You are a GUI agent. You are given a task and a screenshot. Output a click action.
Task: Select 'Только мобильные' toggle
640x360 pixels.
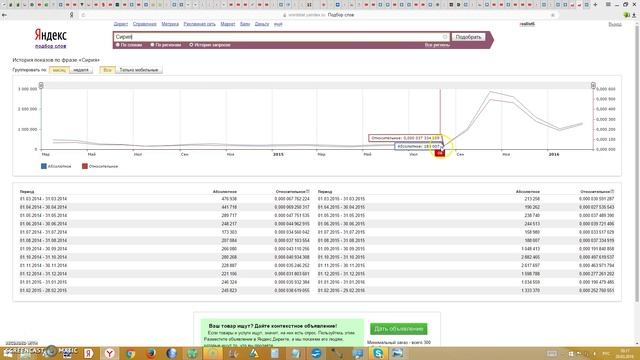[139, 70]
